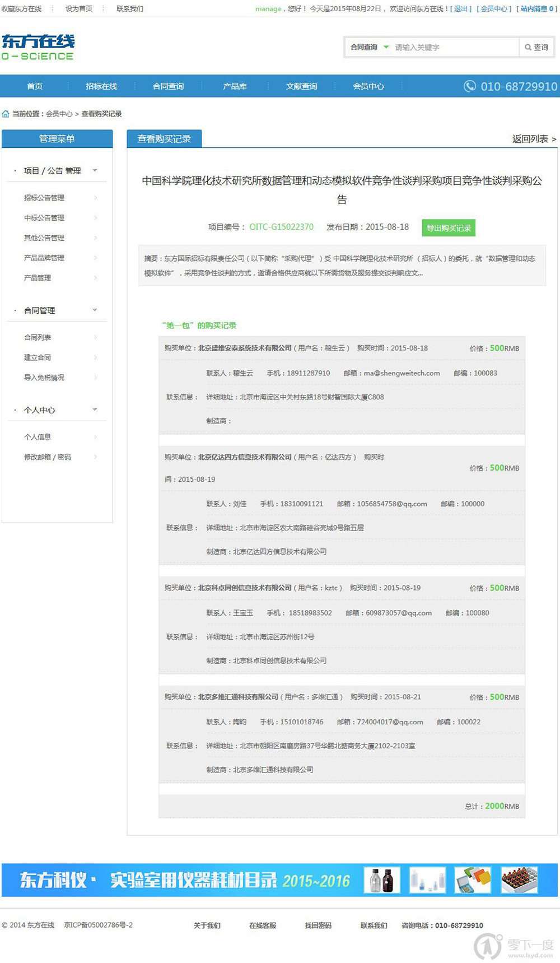560x963 pixels.
Task: Click email 609873057@qq.com
Action: tap(399, 613)
